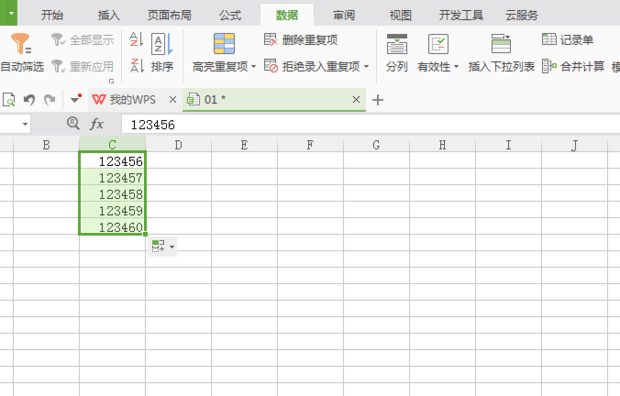Close the 我的WPS tab
The height and width of the screenshot is (396, 620).
tap(173, 100)
